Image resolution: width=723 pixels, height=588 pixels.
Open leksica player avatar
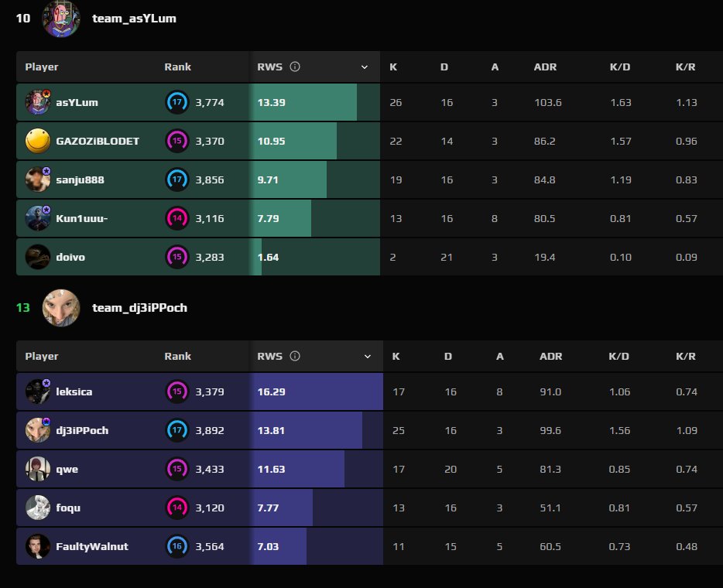(38, 391)
